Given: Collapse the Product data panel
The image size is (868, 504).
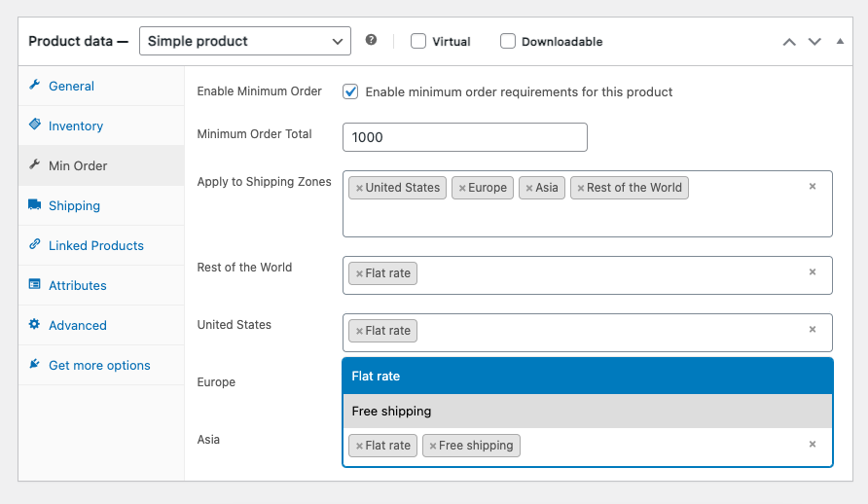Looking at the screenshot, I should coord(841,41).
